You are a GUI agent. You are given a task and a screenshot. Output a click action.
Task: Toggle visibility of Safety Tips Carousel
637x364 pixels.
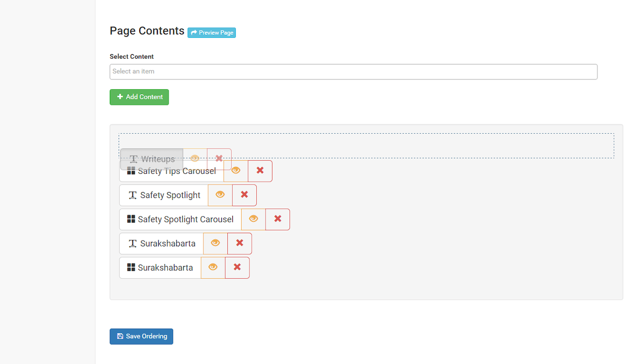(x=236, y=170)
